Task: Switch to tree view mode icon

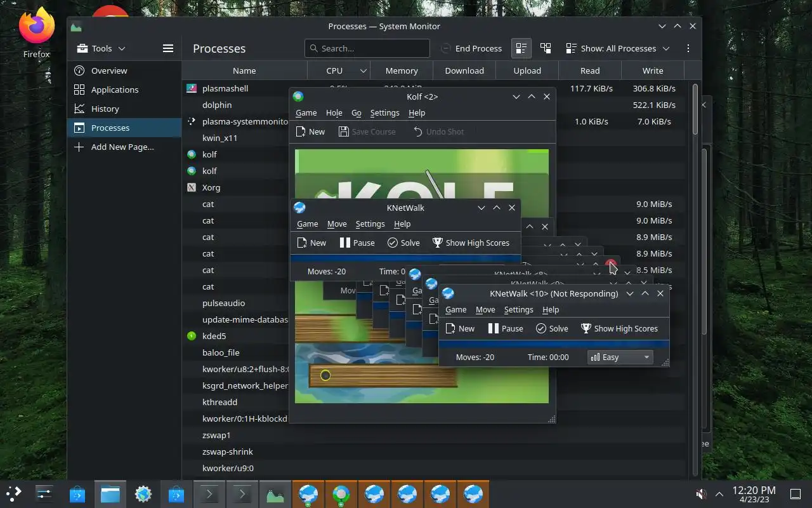Action: pyautogui.click(x=546, y=48)
